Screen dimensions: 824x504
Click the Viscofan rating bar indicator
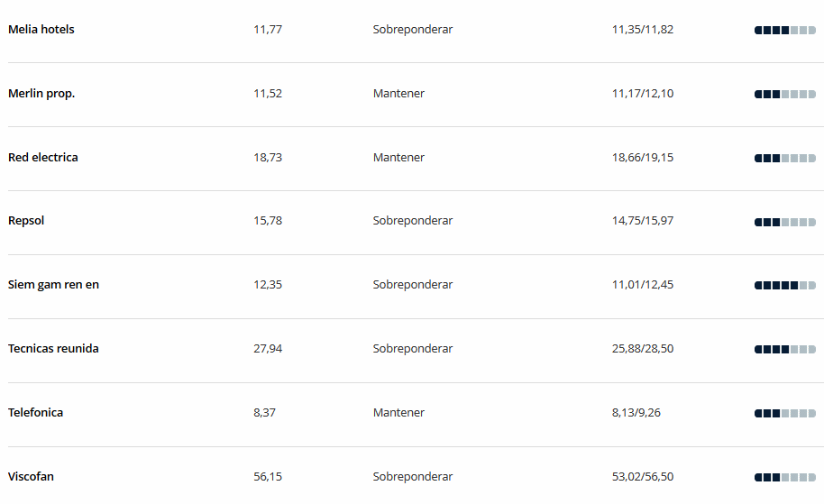click(x=785, y=478)
